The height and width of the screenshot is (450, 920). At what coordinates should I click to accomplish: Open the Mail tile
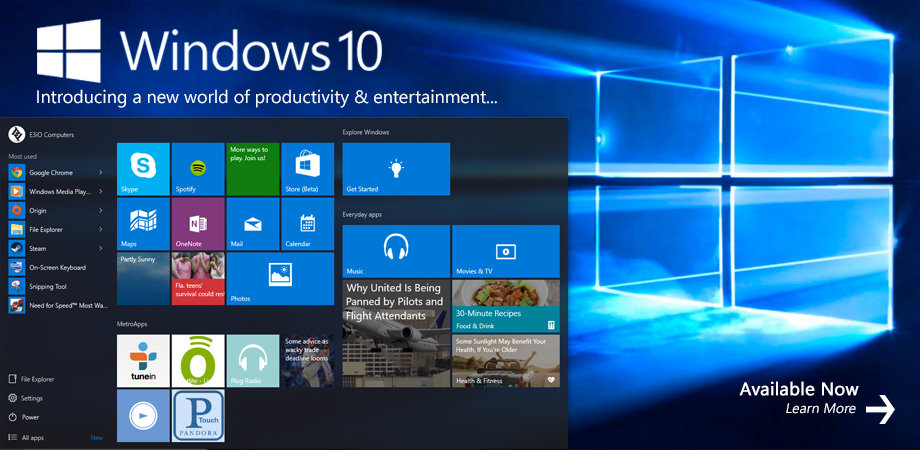tap(253, 224)
